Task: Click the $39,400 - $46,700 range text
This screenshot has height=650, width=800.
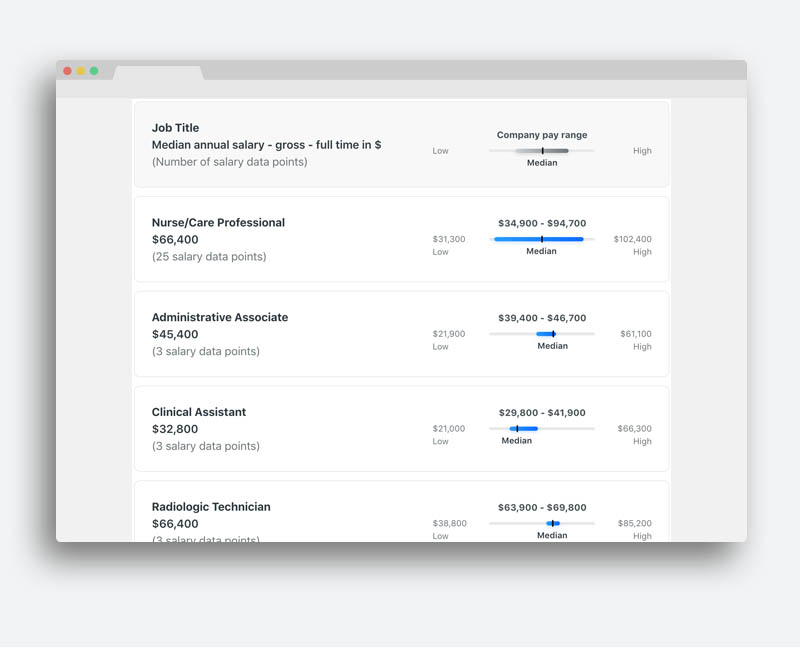Action: click(x=542, y=318)
